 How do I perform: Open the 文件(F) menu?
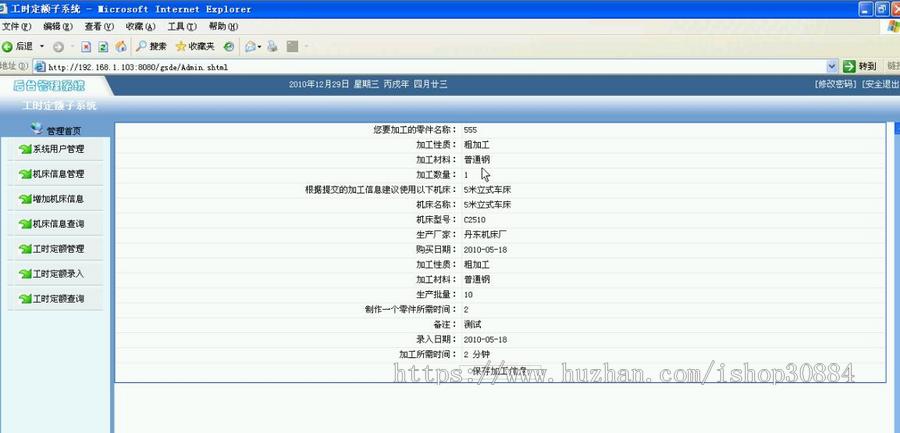click(16, 26)
